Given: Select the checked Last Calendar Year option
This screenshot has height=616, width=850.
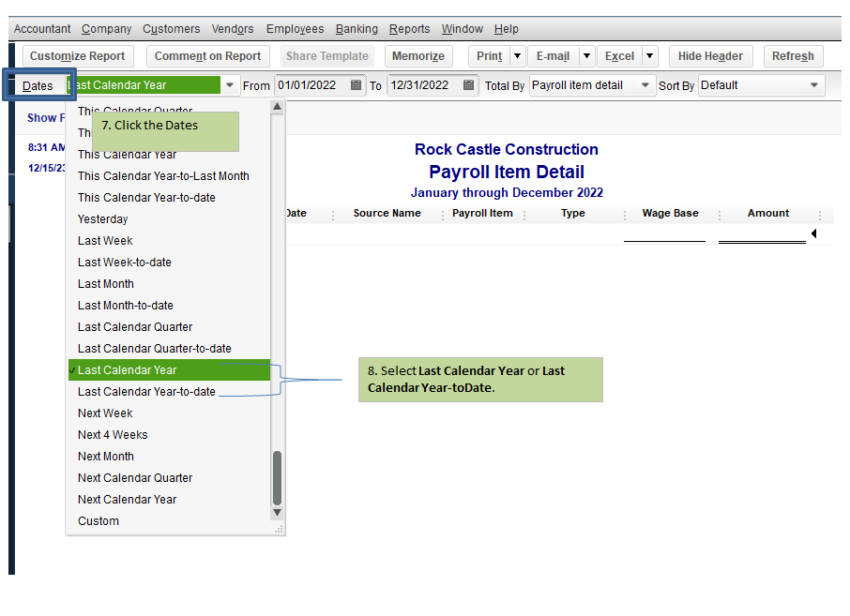Looking at the screenshot, I should 169,370.
